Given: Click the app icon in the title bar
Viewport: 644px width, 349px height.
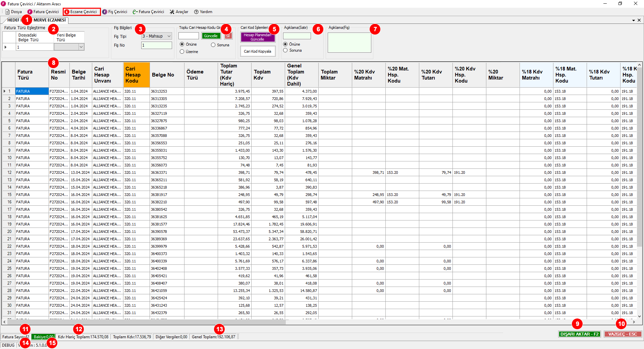Looking at the screenshot, I should [3, 4].
